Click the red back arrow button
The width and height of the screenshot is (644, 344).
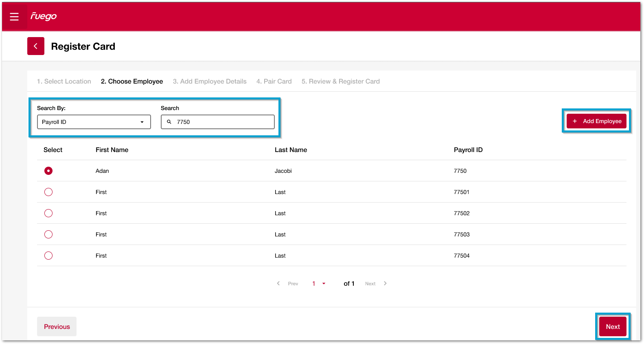tap(36, 46)
